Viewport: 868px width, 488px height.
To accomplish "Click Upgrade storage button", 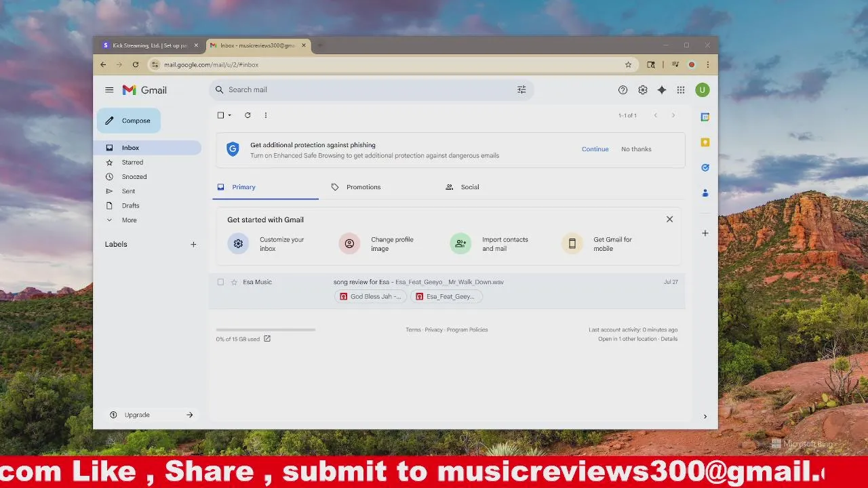I will (x=151, y=415).
